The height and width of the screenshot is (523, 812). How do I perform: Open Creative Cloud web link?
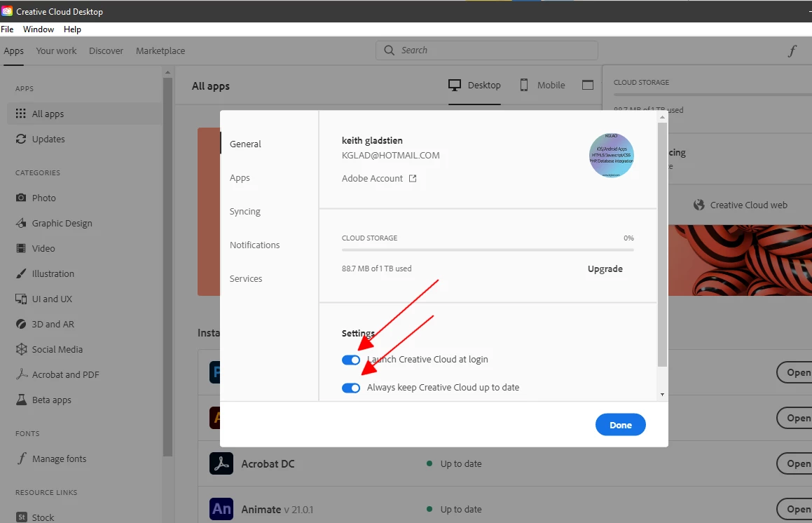tap(748, 205)
